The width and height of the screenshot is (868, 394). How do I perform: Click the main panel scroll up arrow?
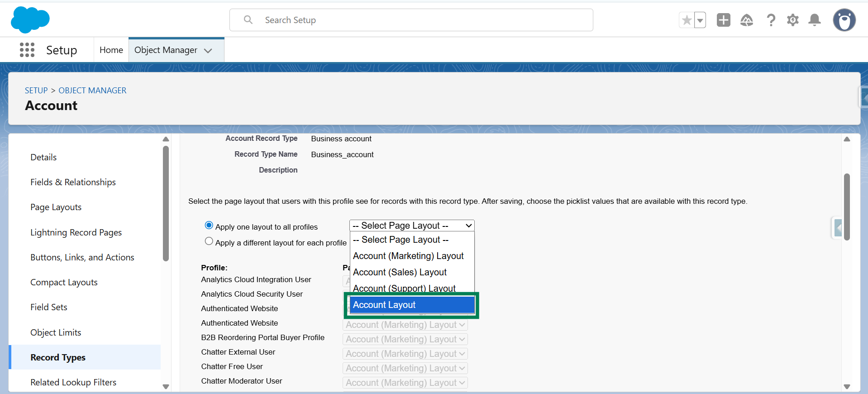pyautogui.click(x=847, y=139)
